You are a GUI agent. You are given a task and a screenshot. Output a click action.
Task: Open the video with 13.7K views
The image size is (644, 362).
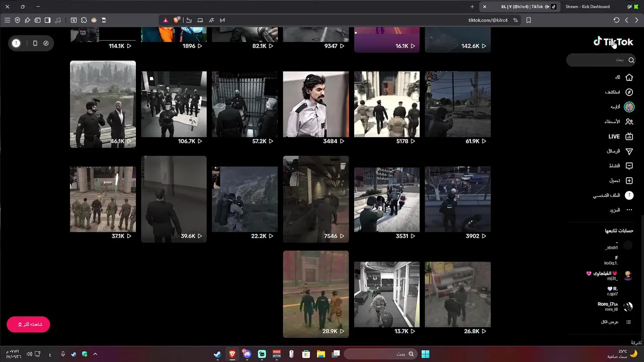pyautogui.click(x=386, y=294)
